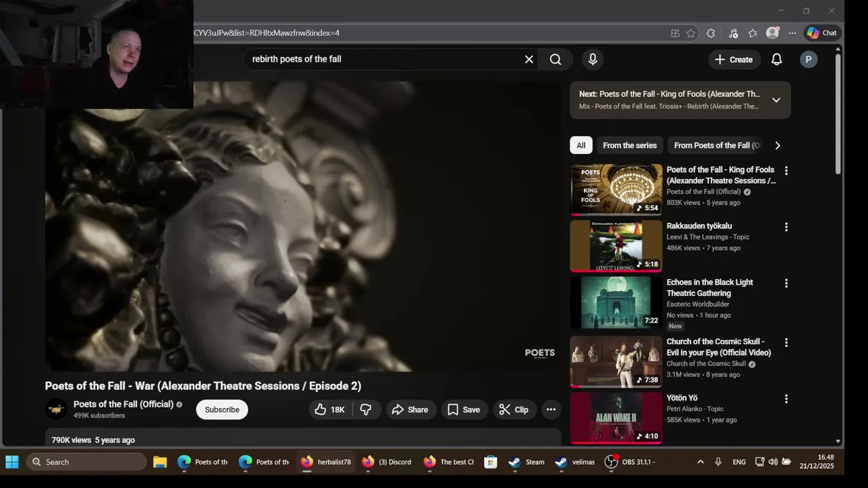This screenshot has width=868, height=488.
Task: Open options for Echoes in the Black Light
Action: [786, 283]
